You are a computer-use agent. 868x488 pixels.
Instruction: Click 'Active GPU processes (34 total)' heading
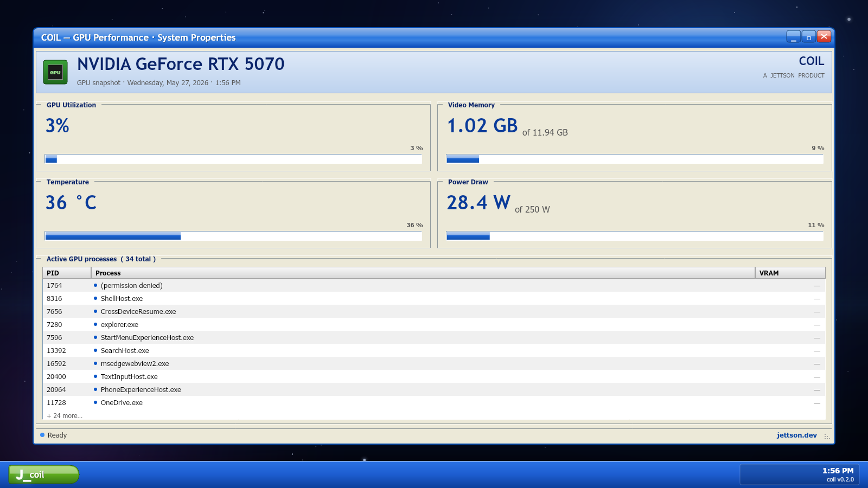pyautogui.click(x=101, y=259)
